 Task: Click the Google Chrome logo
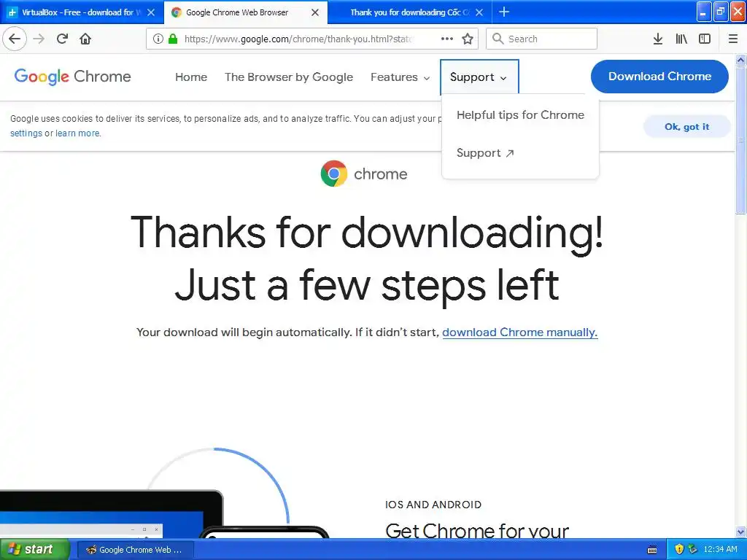[x=72, y=77]
